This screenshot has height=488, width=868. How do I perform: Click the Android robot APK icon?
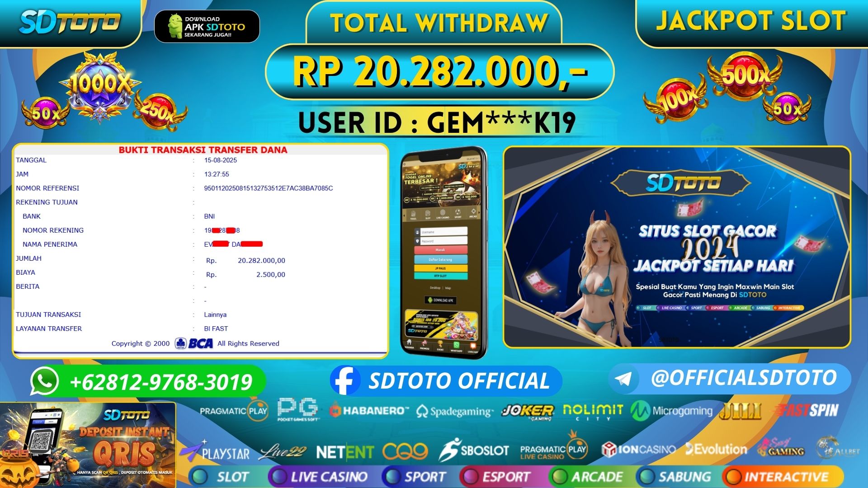click(175, 26)
